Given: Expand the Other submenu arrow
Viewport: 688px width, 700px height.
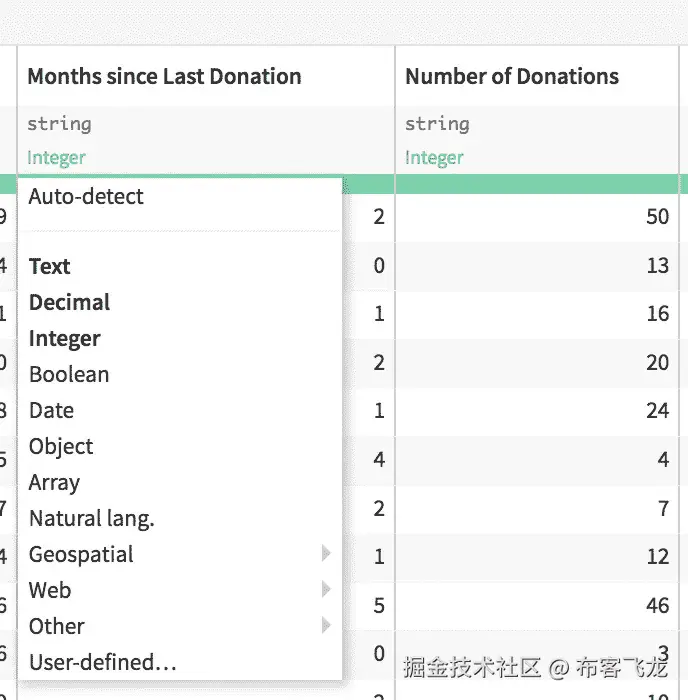Looking at the screenshot, I should tap(325, 626).
